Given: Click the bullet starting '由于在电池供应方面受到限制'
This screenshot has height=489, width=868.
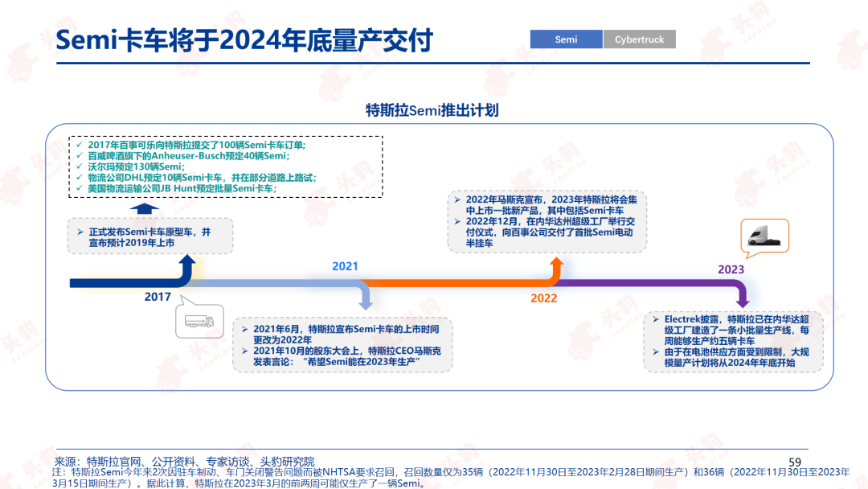Looking at the screenshot, I should (737, 357).
